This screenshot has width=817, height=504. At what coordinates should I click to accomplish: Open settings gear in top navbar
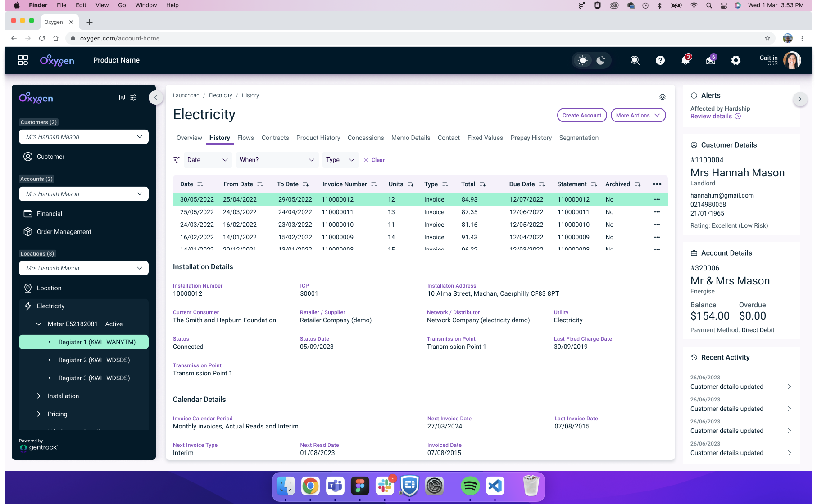click(735, 60)
